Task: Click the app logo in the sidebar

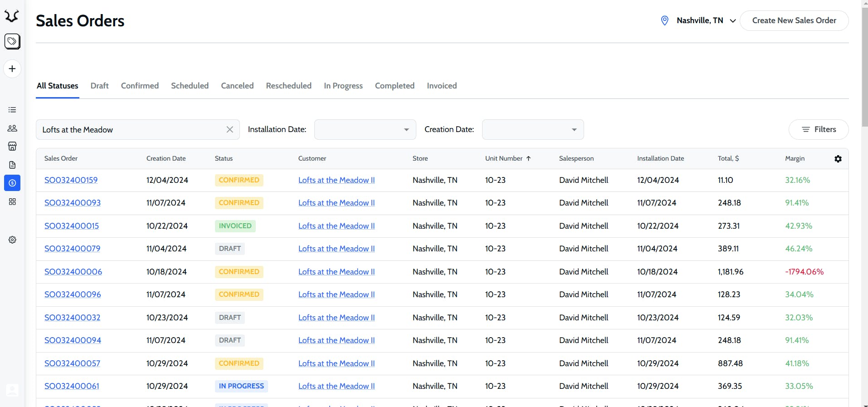Action: tap(12, 16)
